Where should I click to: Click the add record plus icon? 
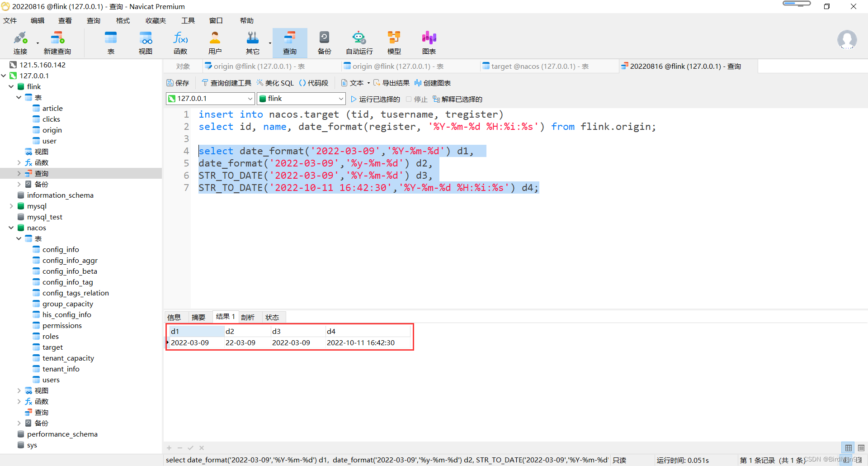coord(169,448)
